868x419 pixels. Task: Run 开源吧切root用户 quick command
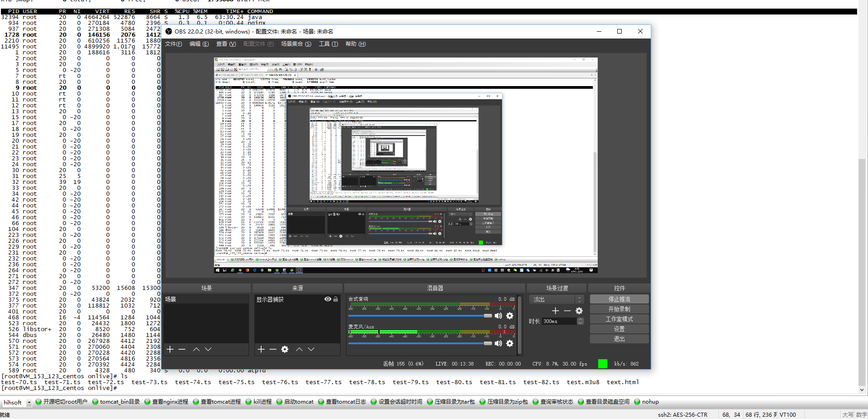coord(61,402)
